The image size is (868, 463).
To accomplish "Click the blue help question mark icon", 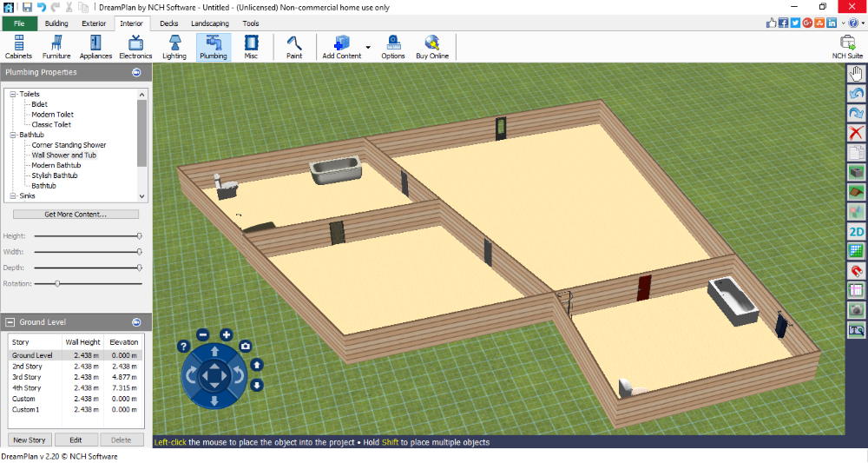I will [853, 23].
